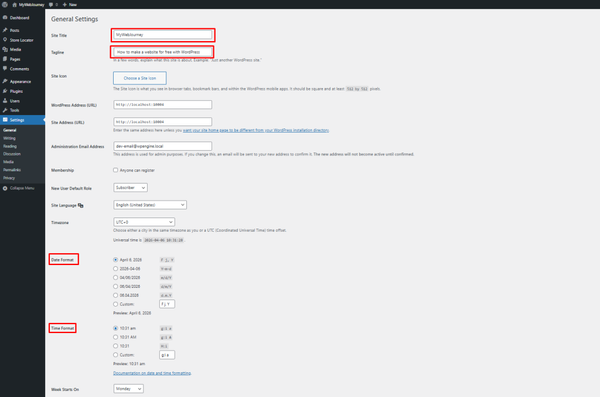The width and height of the screenshot is (600, 397).
Task: Click the WordPress logo icon in the admin bar
Action: (5, 5)
